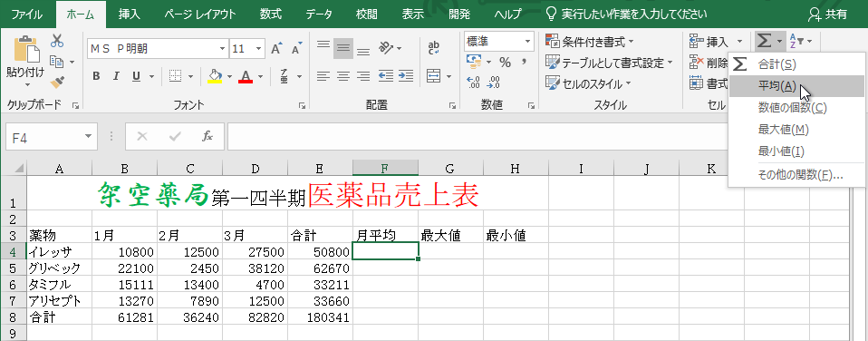Click the AutoSum sigma icon
Screen dimensions: 868x341
(x=764, y=41)
